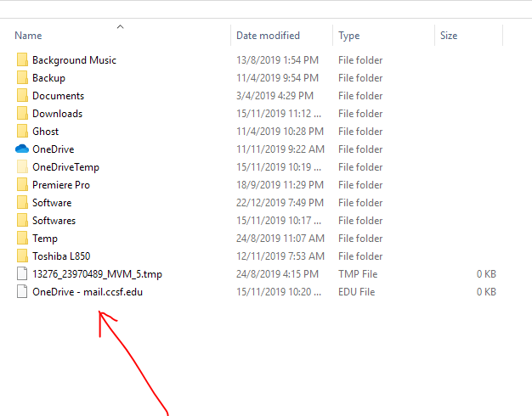Screen dimensions: 532x416
Task: Click File folder type in Toshiba L850 row
Action: [360, 256]
